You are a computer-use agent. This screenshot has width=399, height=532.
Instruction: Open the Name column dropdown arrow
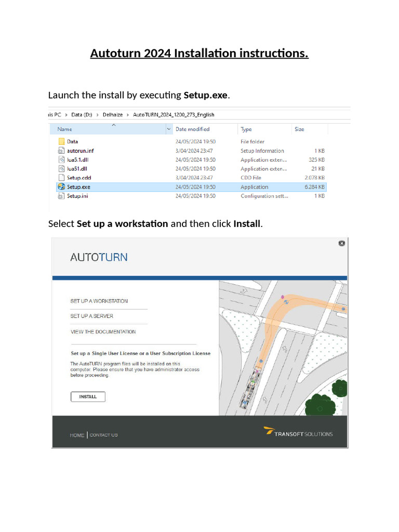point(169,129)
